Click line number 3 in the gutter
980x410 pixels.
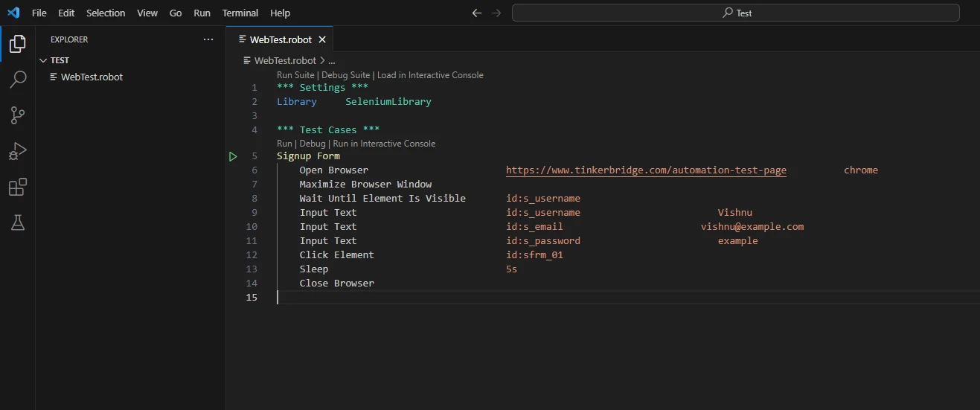tap(254, 116)
